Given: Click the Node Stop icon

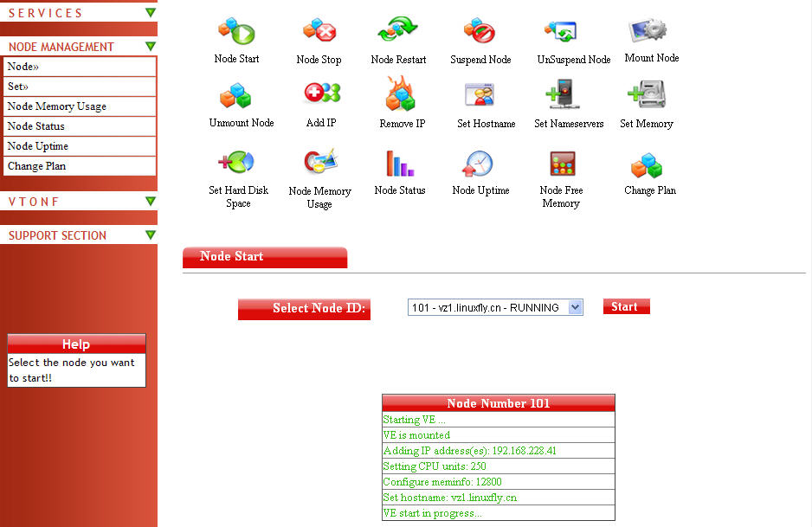Looking at the screenshot, I should point(319,32).
